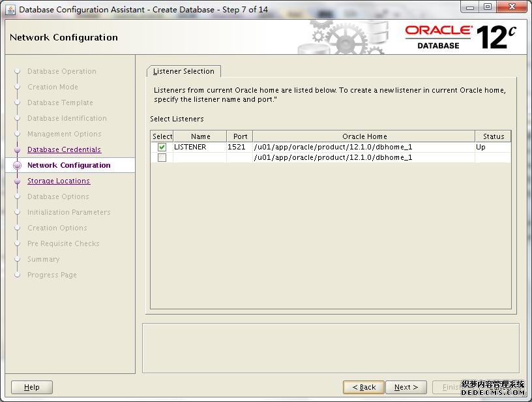The width and height of the screenshot is (532, 402).
Task: Go to Database Credentials step
Action: tap(64, 149)
